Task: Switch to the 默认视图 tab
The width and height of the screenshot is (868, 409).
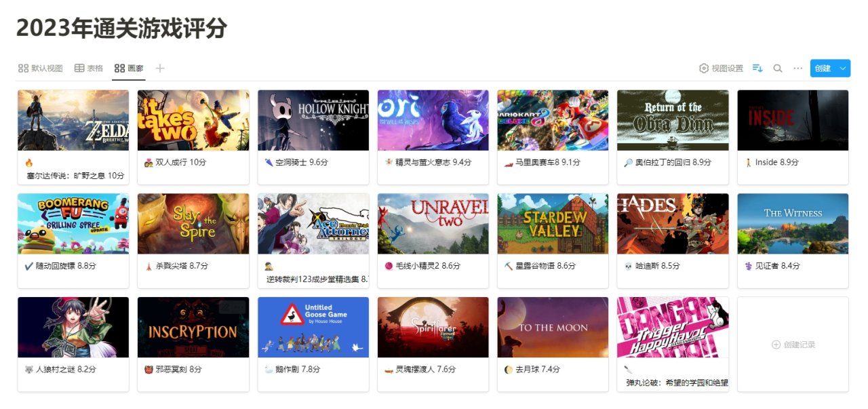Action: click(x=40, y=69)
